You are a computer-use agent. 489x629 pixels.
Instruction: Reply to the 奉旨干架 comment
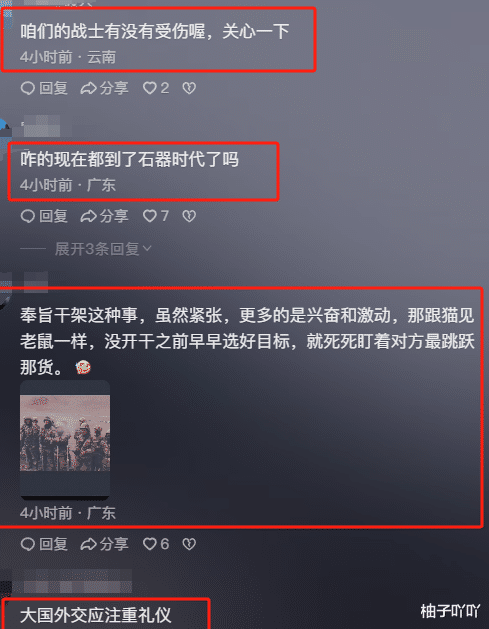44,544
